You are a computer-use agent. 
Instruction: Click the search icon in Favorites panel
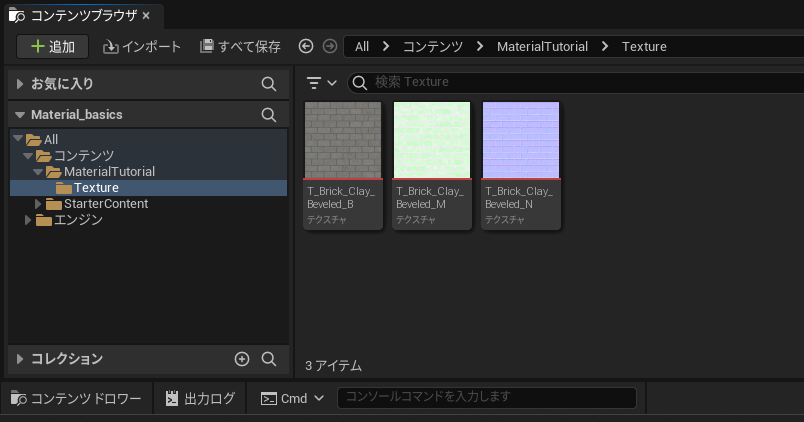pyautogui.click(x=268, y=84)
